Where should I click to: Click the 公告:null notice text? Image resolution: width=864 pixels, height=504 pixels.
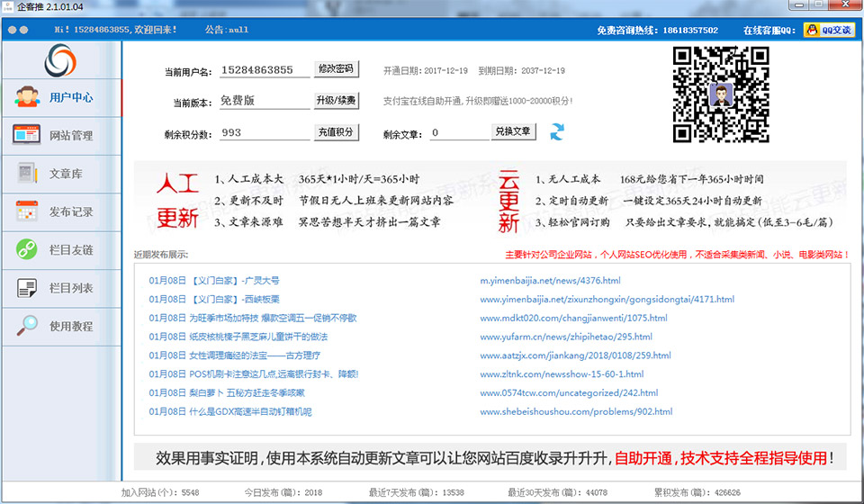coord(227,30)
